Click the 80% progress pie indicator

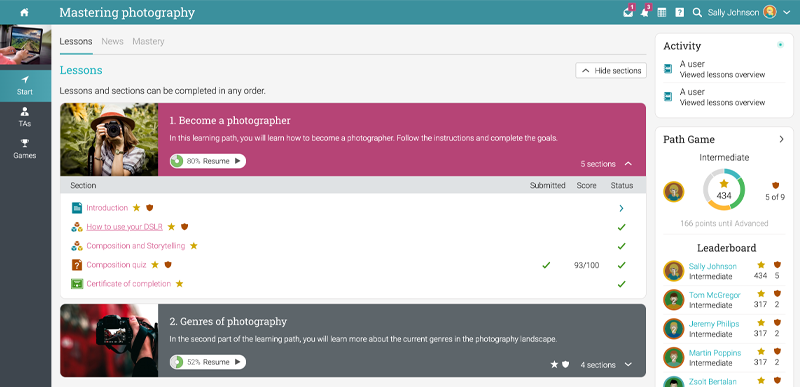pos(177,161)
